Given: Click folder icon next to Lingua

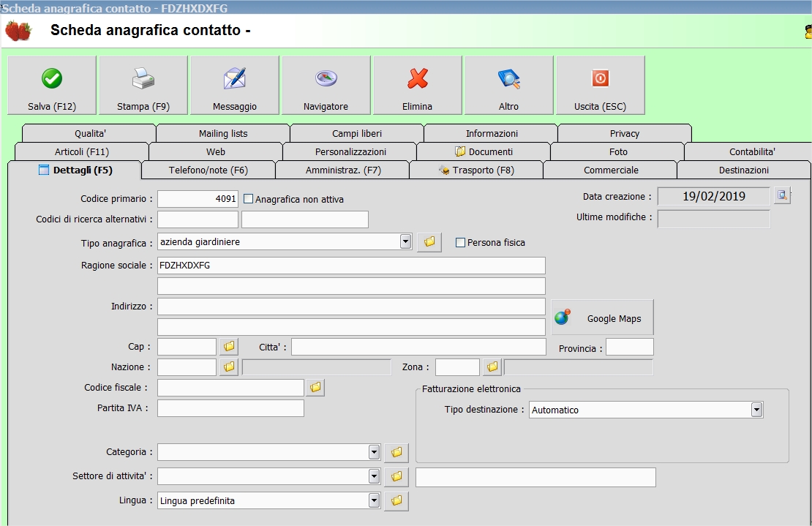Looking at the screenshot, I should coord(396,500).
